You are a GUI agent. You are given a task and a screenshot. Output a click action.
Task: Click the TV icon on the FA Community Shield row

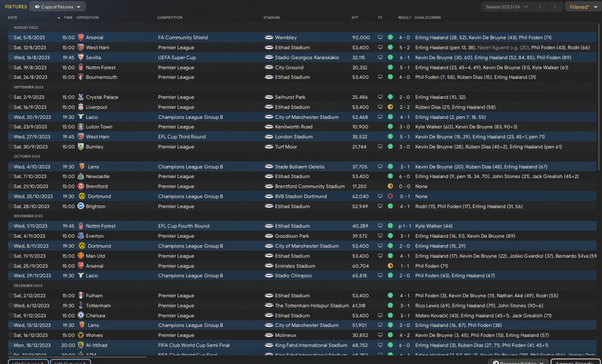coord(380,38)
